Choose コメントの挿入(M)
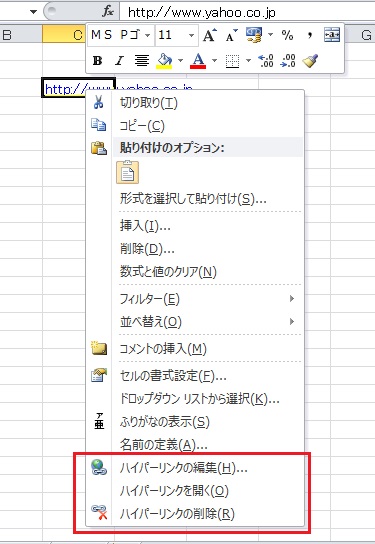375x544 pixels. pos(195,348)
